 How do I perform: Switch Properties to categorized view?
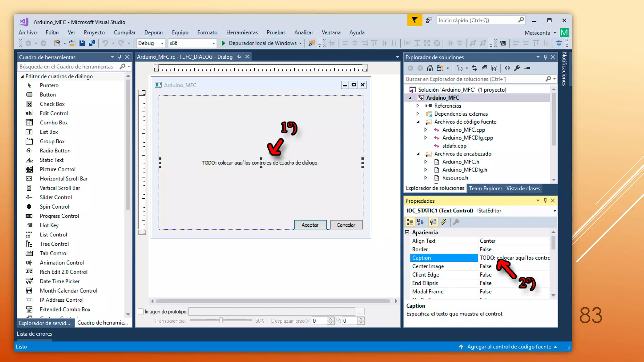point(410,222)
